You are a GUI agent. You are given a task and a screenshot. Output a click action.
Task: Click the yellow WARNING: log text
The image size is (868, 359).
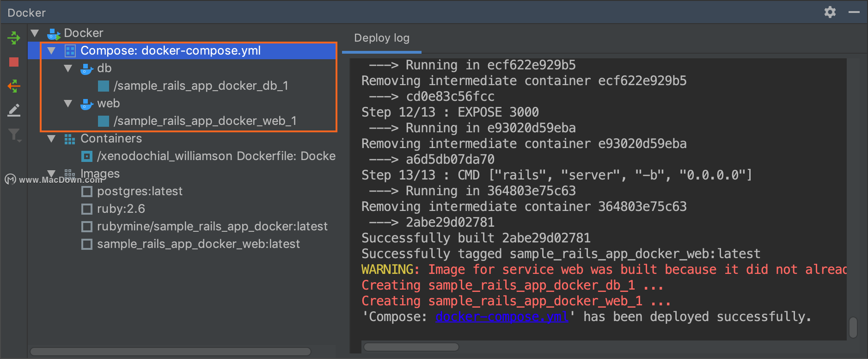[x=391, y=270]
